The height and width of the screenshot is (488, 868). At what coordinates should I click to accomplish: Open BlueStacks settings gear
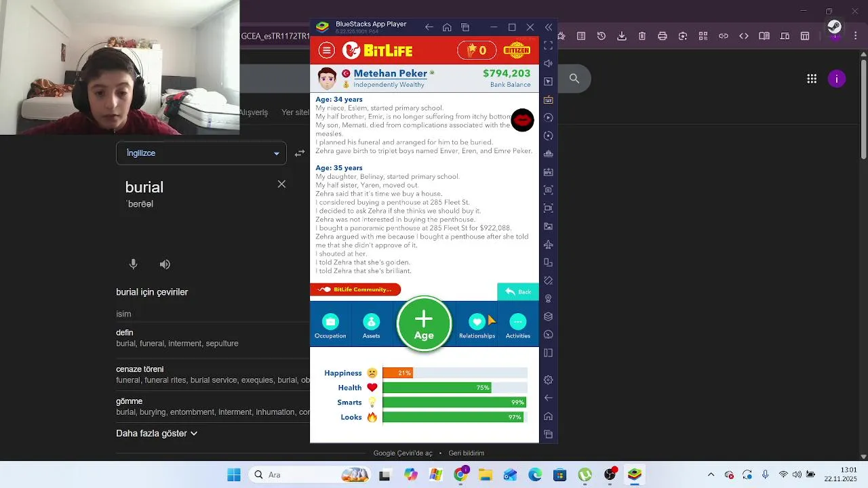click(x=549, y=380)
